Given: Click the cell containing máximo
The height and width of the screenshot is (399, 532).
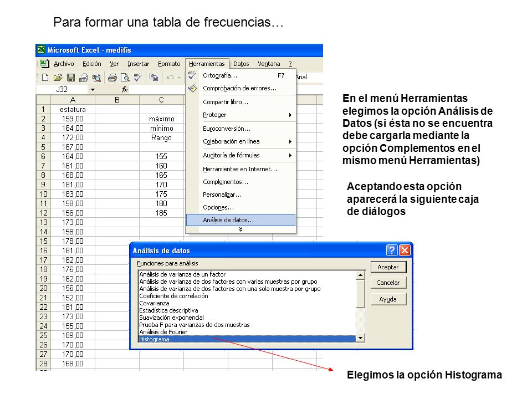Looking at the screenshot, I should click(161, 119).
